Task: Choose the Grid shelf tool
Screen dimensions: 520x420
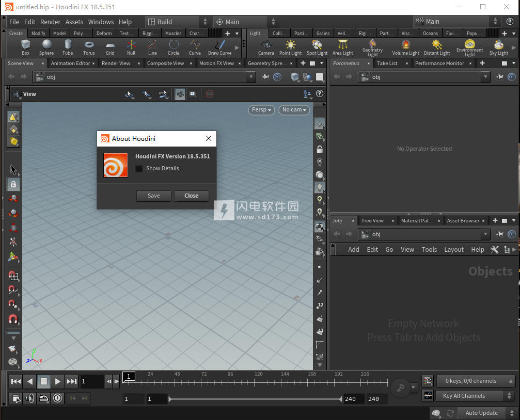Action: pyautogui.click(x=110, y=47)
